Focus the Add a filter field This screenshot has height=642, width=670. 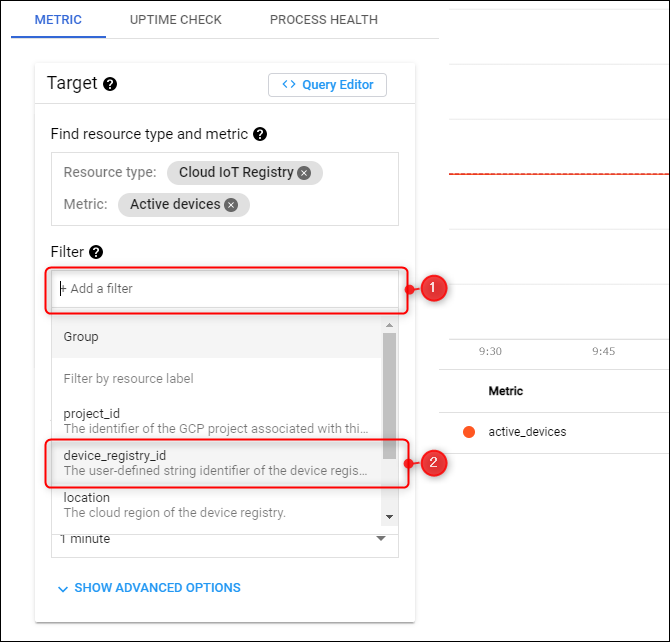click(x=225, y=289)
